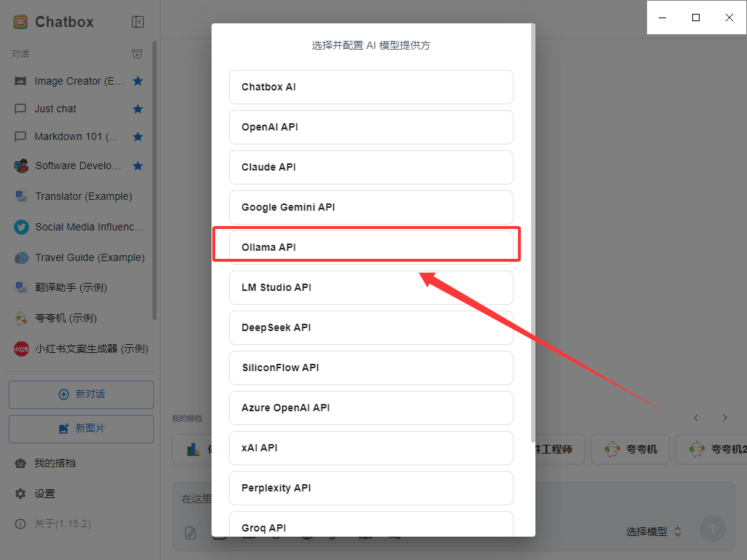Image resolution: width=747 pixels, height=560 pixels.
Task: Select Chatbox AI as provider
Action: coord(371,87)
